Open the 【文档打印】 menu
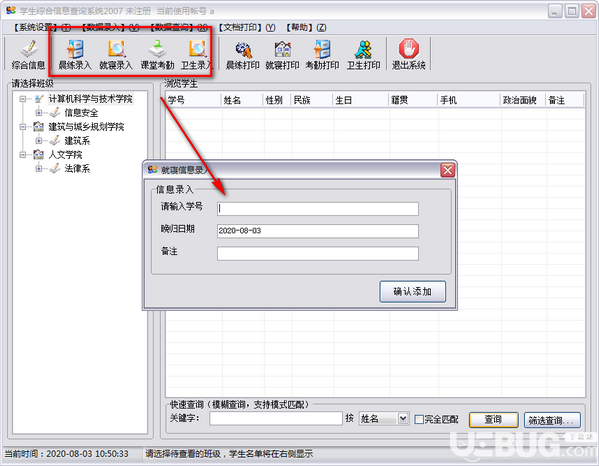This screenshot has width=599, height=466. 246,27
